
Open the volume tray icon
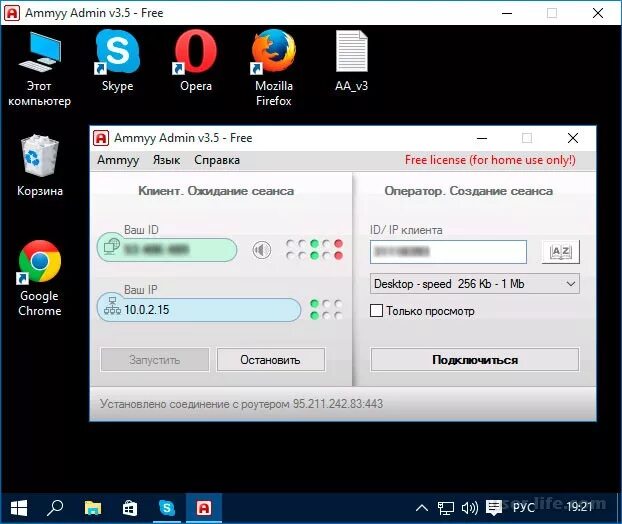(470, 508)
